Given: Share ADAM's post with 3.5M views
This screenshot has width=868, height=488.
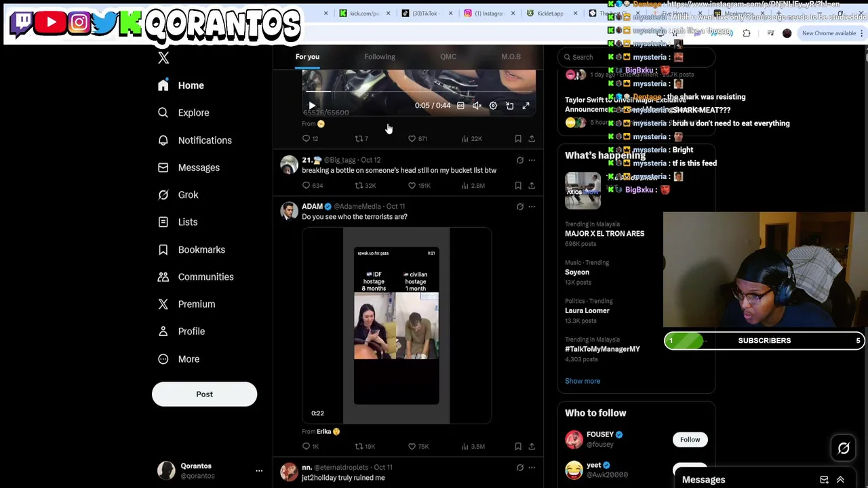Looking at the screenshot, I should coord(532,446).
